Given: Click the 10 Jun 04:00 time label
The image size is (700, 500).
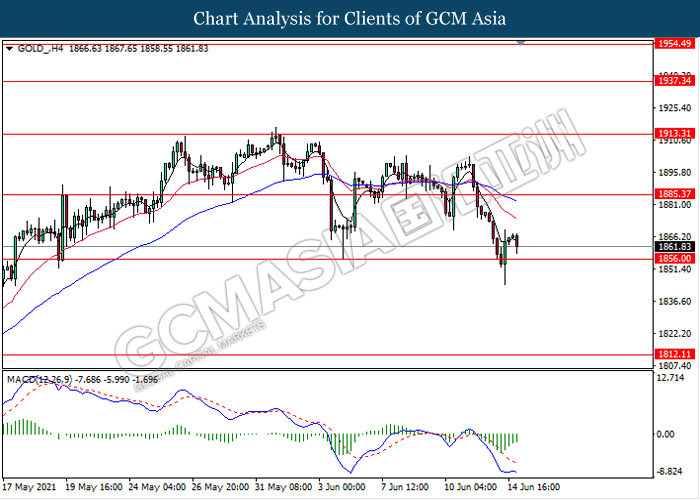Looking at the screenshot, I should coord(471,487).
